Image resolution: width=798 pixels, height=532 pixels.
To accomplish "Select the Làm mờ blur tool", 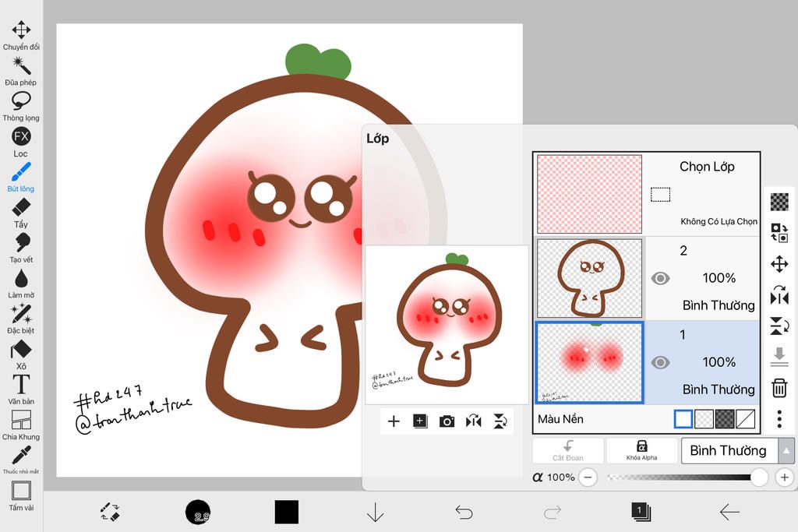I will point(21,284).
